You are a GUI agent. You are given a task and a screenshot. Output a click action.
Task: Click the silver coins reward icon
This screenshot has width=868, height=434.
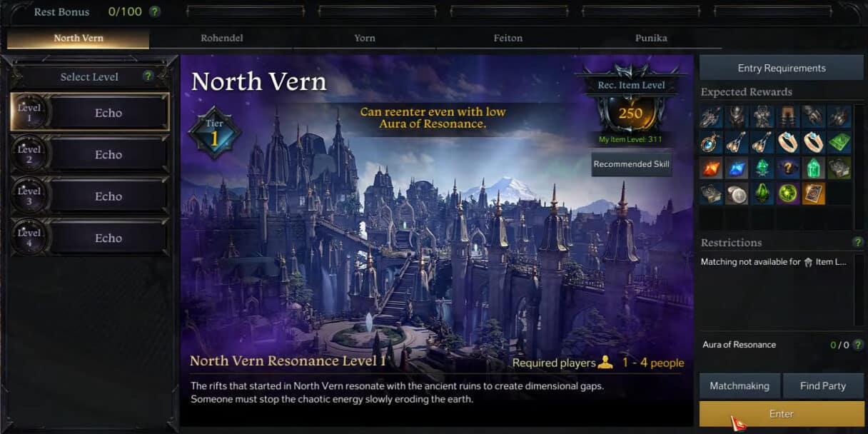(737, 193)
